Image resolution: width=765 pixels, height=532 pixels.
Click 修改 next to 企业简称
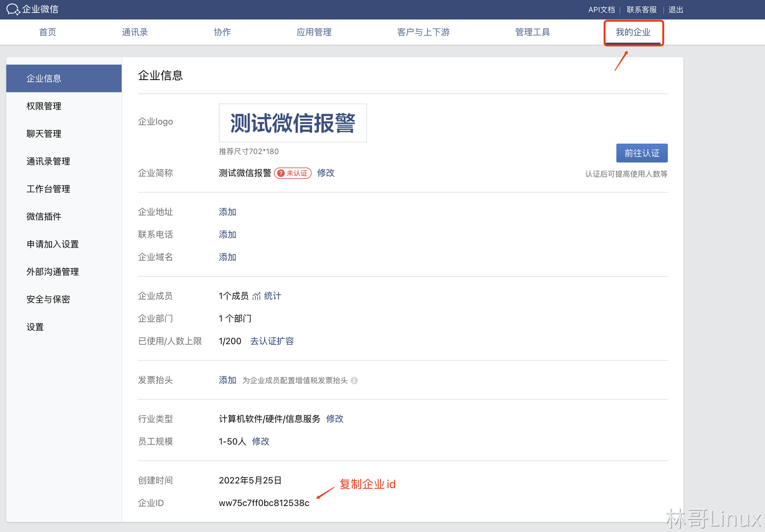coord(326,173)
